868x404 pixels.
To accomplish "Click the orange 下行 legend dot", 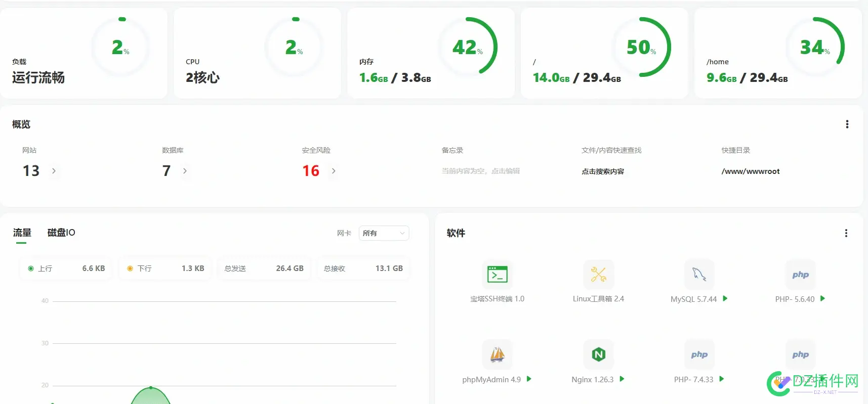I will (x=130, y=268).
